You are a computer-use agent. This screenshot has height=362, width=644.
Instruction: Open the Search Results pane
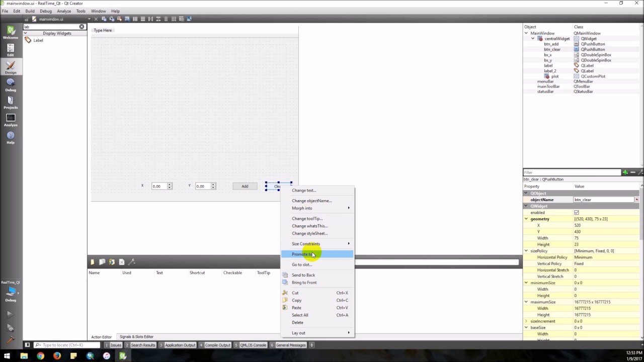click(x=140, y=345)
